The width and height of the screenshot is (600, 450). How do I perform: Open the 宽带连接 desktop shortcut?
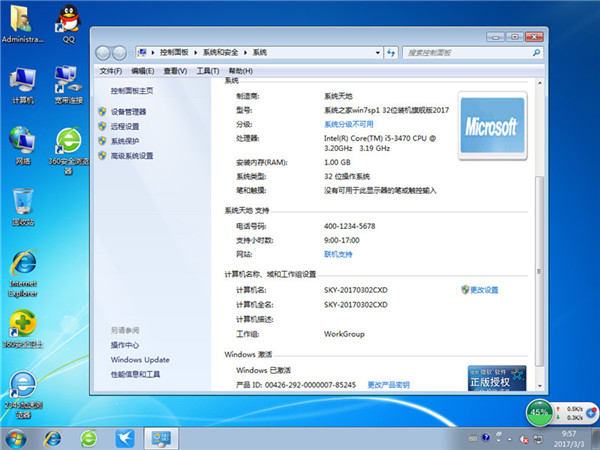coord(68,85)
